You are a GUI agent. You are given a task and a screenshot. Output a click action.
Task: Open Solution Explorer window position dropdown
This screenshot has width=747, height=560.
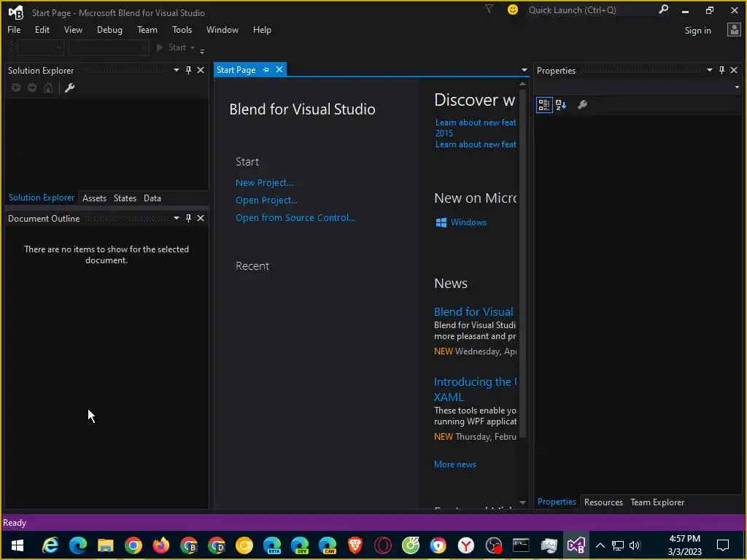click(x=177, y=70)
